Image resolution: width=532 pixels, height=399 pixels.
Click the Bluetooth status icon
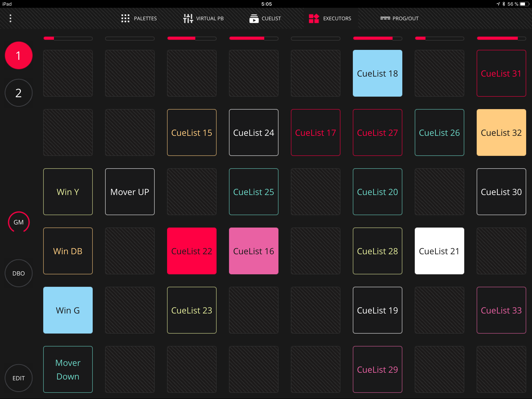tap(504, 4)
